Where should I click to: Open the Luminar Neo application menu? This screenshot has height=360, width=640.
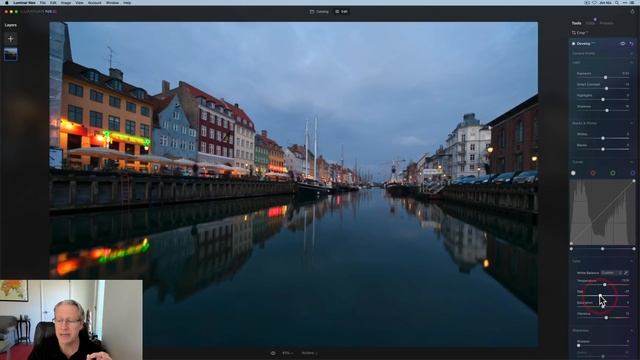click(x=24, y=2)
